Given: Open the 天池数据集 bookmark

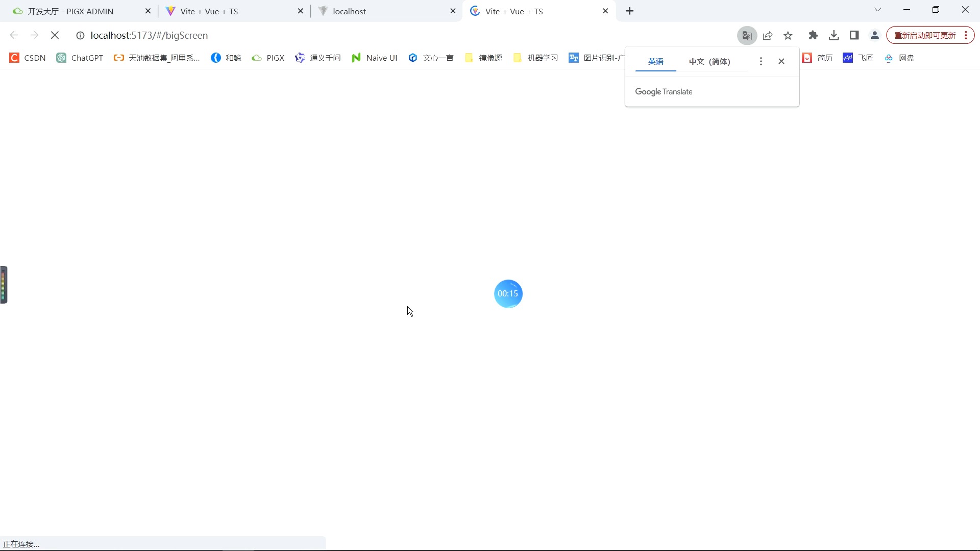Looking at the screenshot, I should point(157,58).
